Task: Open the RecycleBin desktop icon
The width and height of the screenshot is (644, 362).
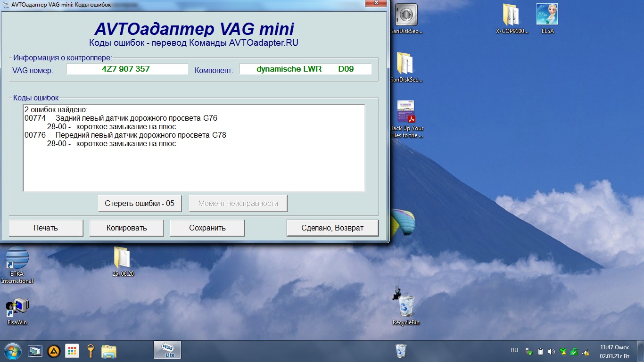Action: (x=406, y=309)
